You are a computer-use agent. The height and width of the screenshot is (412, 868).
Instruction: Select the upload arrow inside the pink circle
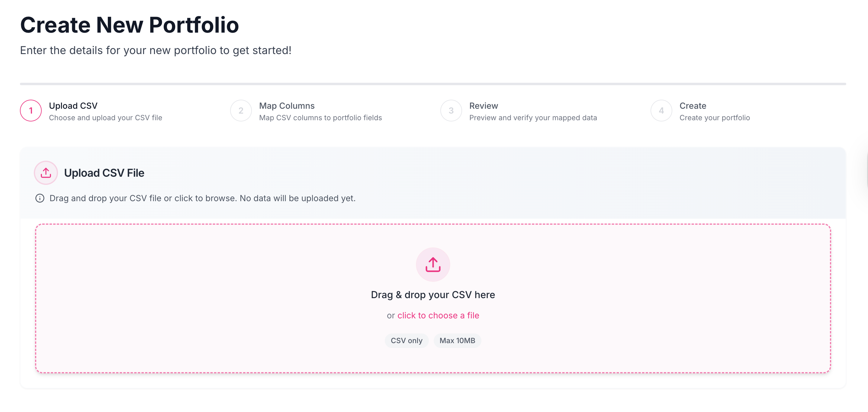click(433, 265)
